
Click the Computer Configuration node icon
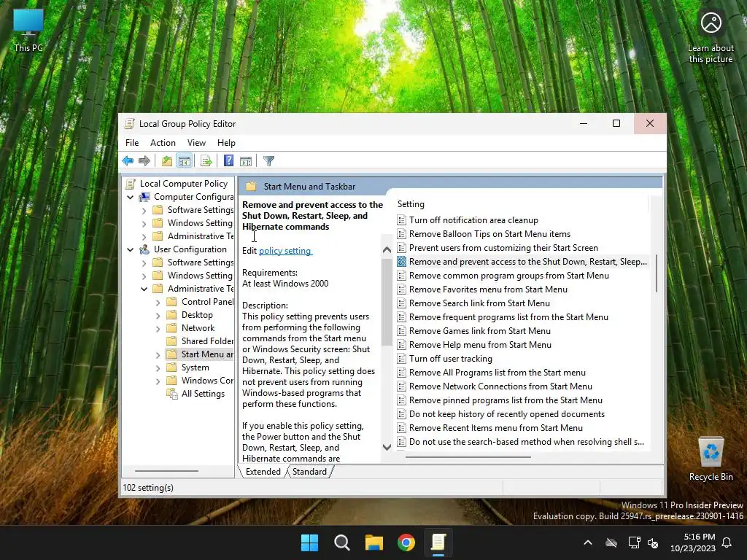tap(144, 197)
